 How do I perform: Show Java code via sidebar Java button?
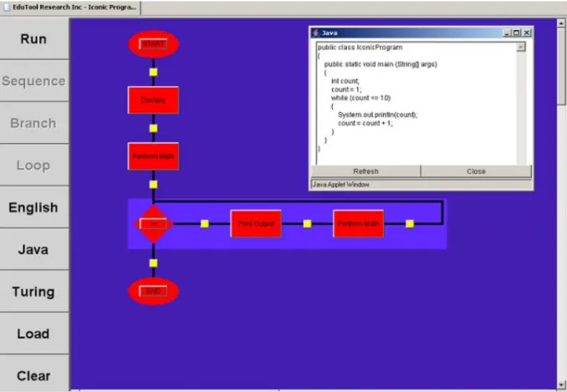33,249
